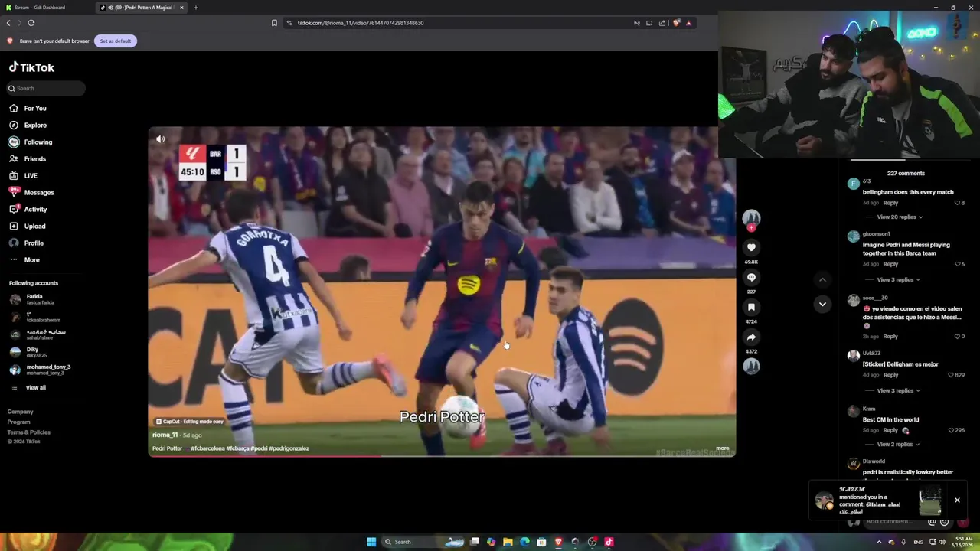This screenshot has height=551, width=980.
Task: Close the Pedri Potter TikTok tab
Action: pyautogui.click(x=181, y=8)
